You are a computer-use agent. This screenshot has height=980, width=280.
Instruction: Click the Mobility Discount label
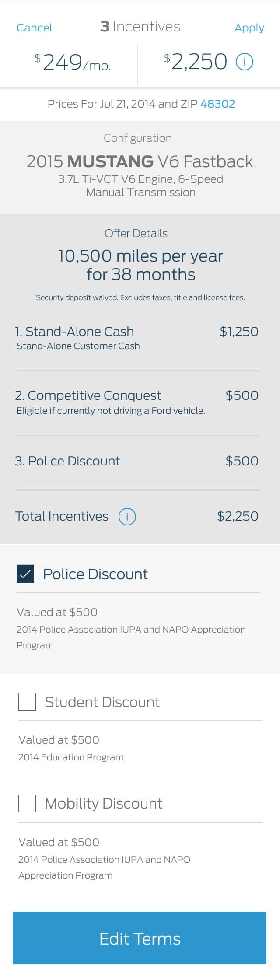click(x=103, y=803)
